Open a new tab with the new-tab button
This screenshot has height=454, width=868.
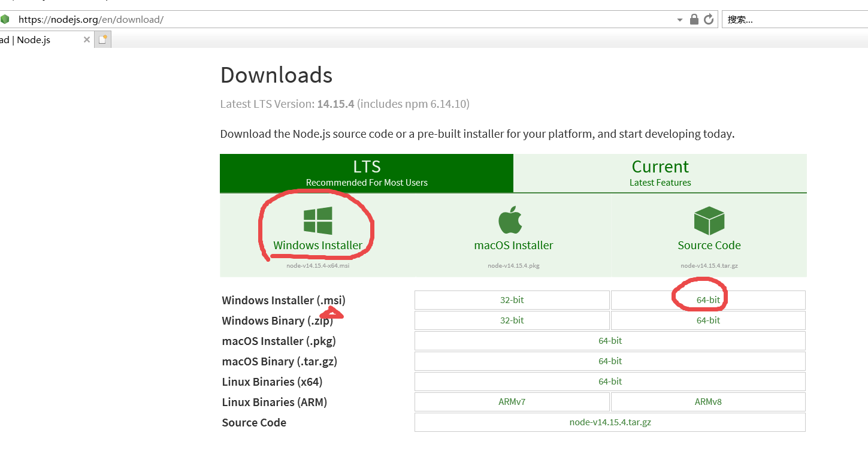(103, 40)
